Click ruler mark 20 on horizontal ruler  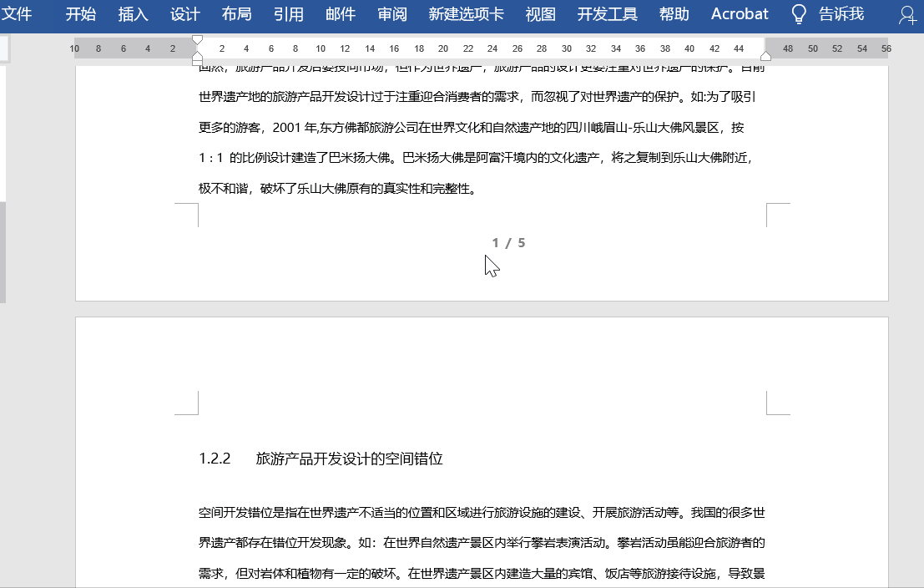443,49
